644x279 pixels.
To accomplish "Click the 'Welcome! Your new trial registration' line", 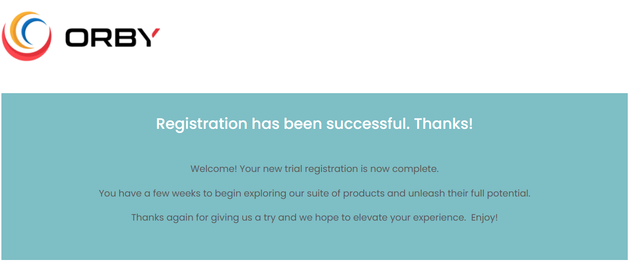I will click(x=315, y=169).
